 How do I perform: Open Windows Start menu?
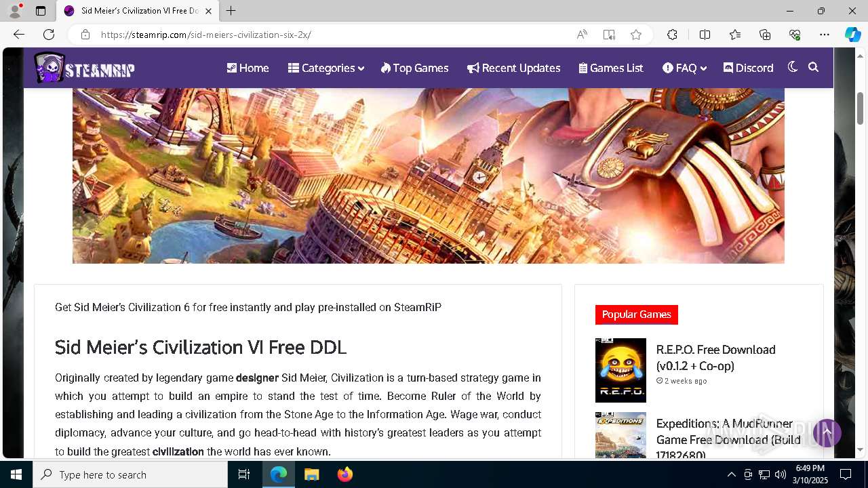16,474
